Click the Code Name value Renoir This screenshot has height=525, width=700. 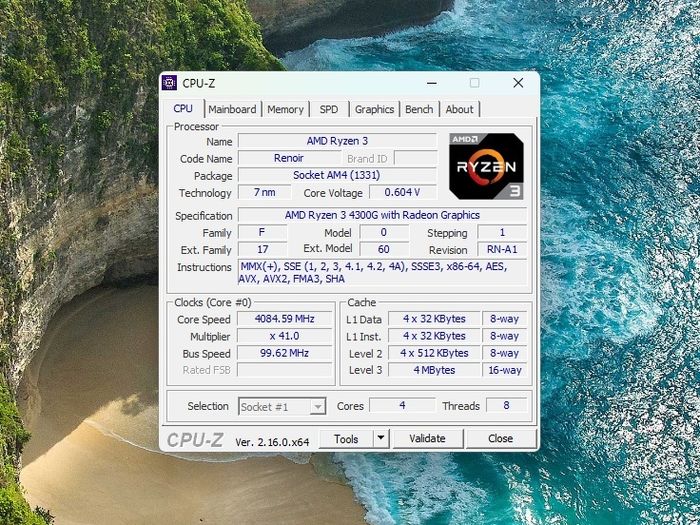pos(289,158)
